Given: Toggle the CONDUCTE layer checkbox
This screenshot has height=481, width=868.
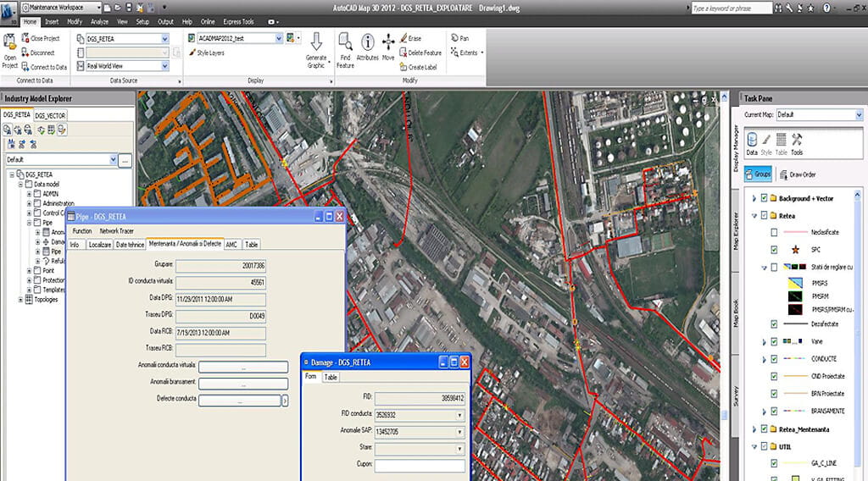Looking at the screenshot, I should pyautogui.click(x=774, y=359).
